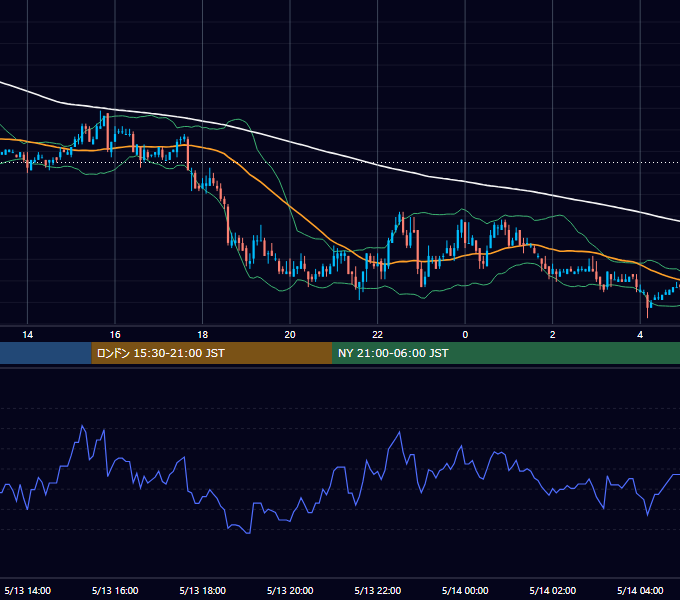Click the NY 21:00-06:00 JST session bar

coord(506,353)
